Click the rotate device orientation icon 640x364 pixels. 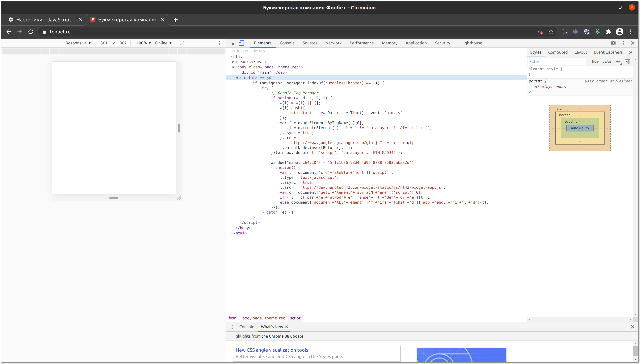pyautogui.click(x=182, y=43)
